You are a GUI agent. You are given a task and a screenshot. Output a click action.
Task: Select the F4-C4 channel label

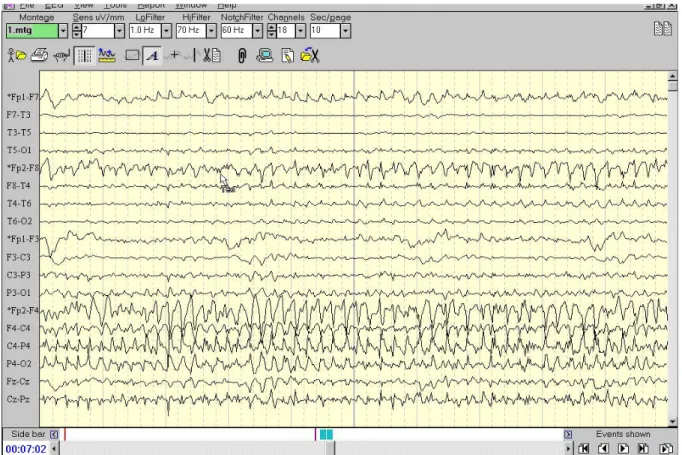(x=19, y=328)
